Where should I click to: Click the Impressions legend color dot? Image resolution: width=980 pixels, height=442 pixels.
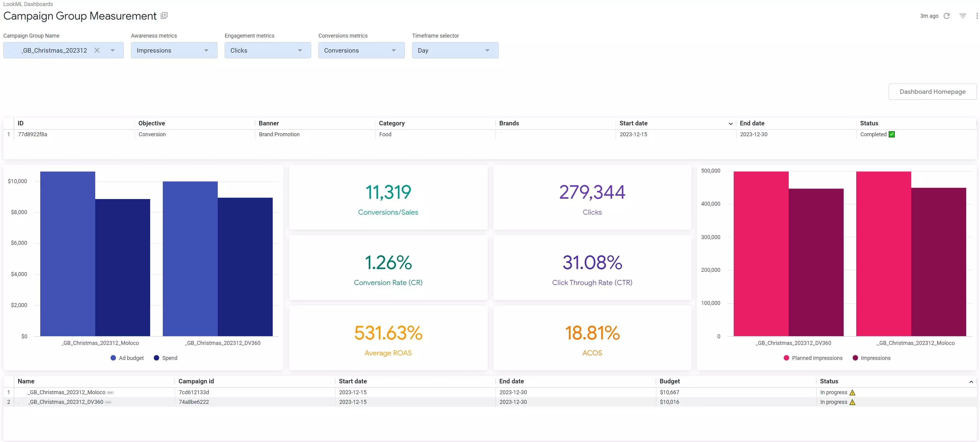[855, 358]
